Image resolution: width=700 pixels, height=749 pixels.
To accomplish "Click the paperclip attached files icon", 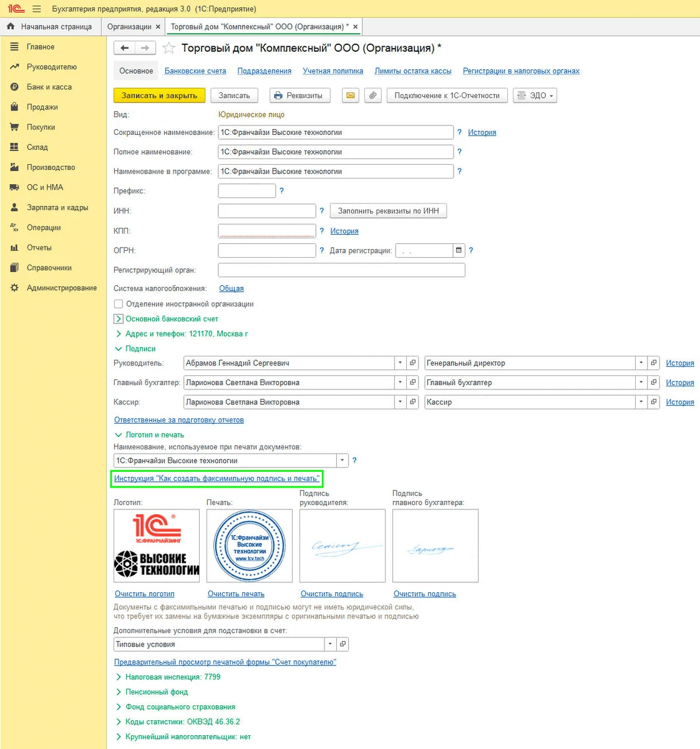I will coord(373,95).
